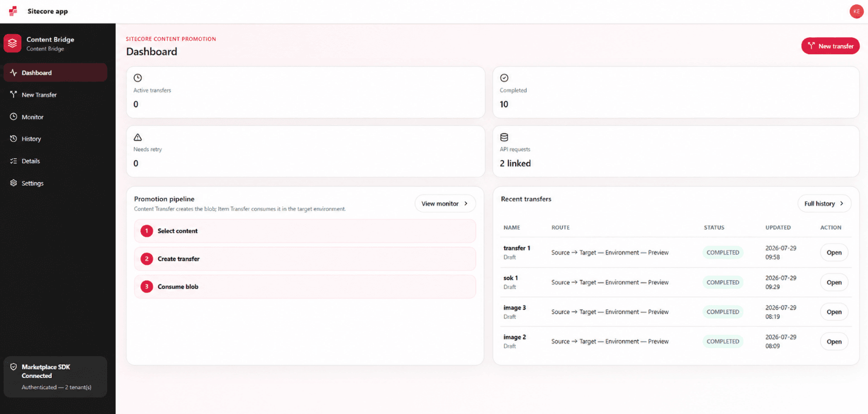The image size is (868, 414).
Task: Click the UPDATED column header
Action: 778,228
